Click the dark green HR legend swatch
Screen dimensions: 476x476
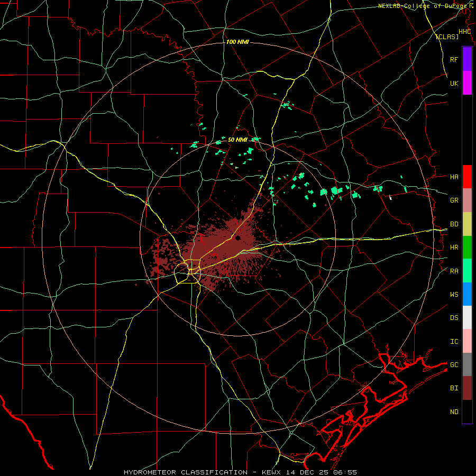467,248
